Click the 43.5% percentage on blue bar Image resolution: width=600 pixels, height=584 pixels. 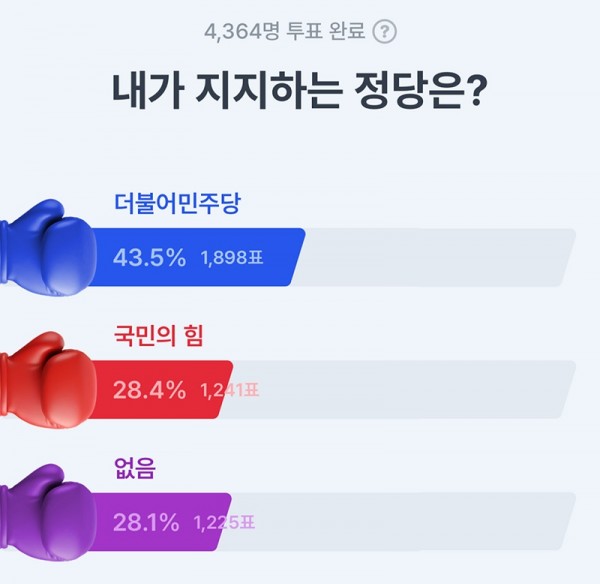coord(149,258)
